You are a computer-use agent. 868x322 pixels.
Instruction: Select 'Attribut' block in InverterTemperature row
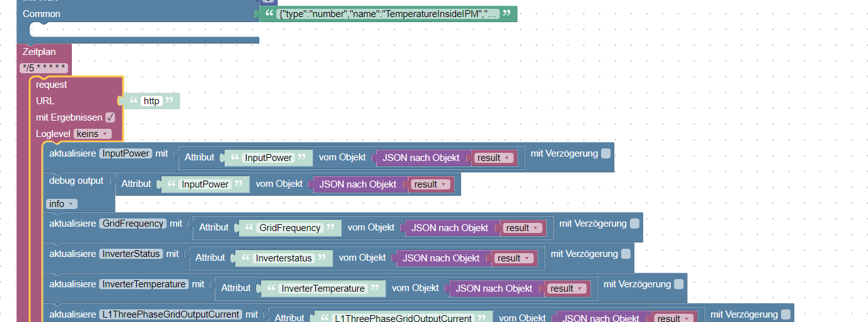point(236,289)
